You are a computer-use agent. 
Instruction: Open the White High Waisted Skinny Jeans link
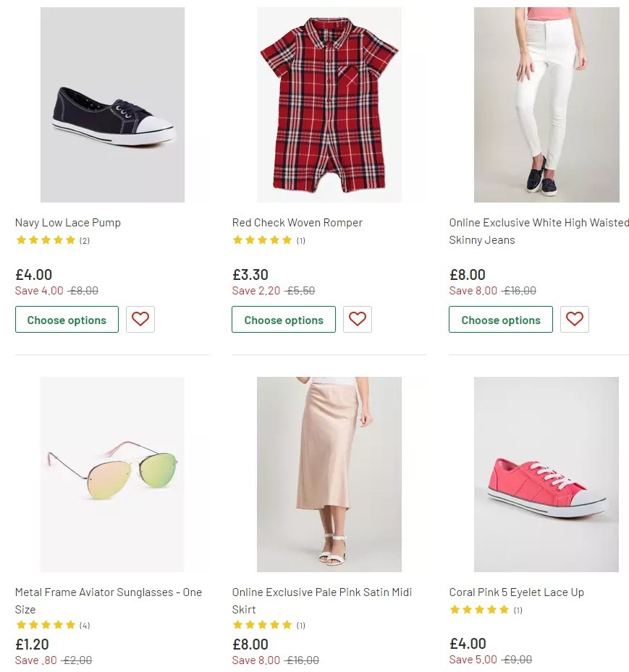click(539, 231)
